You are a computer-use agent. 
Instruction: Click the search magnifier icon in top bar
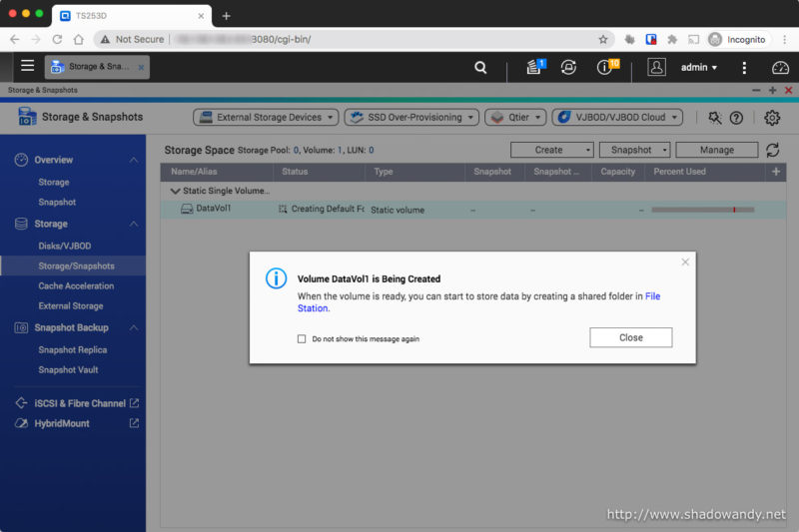click(480, 67)
